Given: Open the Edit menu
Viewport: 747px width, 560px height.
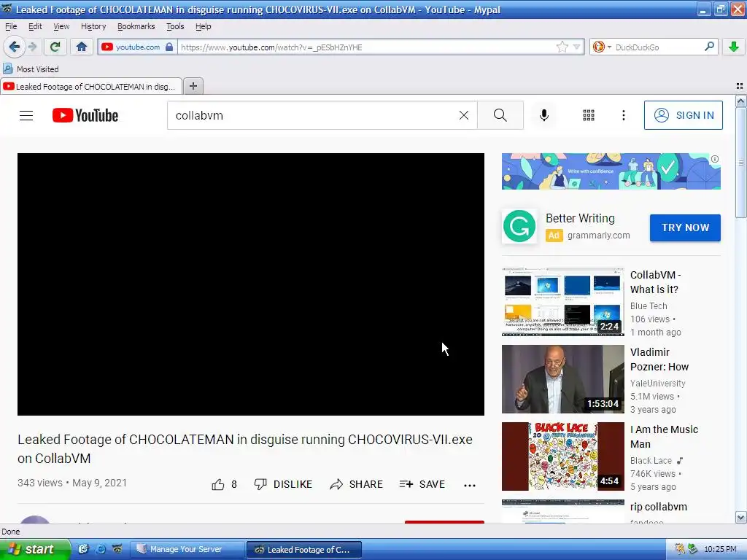Looking at the screenshot, I should pos(35,26).
